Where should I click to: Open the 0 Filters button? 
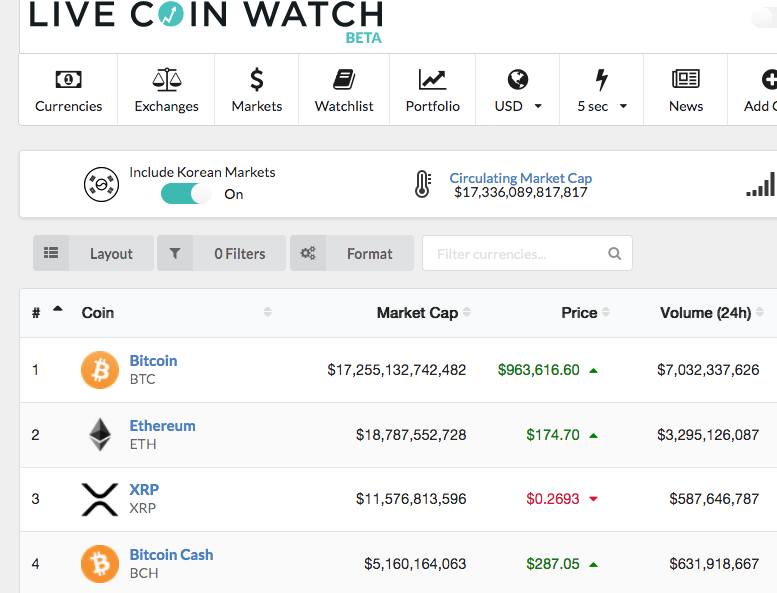[x=222, y=253]
